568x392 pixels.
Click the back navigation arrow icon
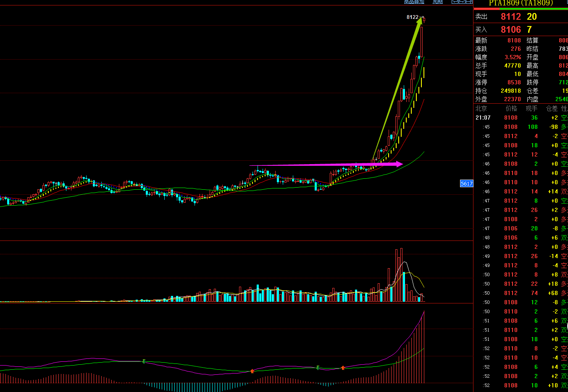point(455,2)
